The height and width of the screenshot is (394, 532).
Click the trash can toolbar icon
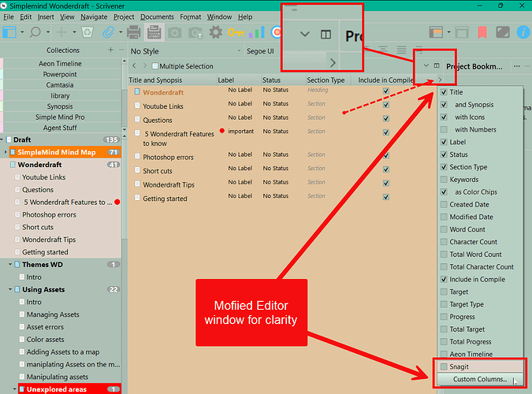87,33
